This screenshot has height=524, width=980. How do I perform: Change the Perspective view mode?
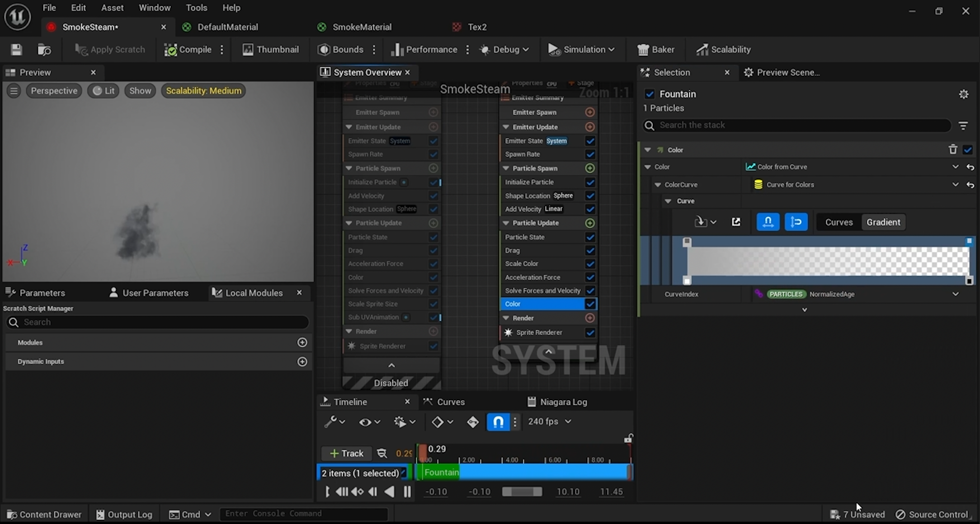coord(54,91)
